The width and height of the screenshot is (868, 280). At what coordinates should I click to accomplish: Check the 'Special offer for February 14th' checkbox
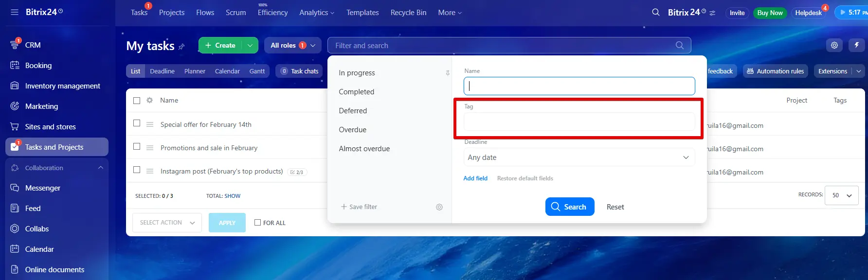[x=137, y=123]
